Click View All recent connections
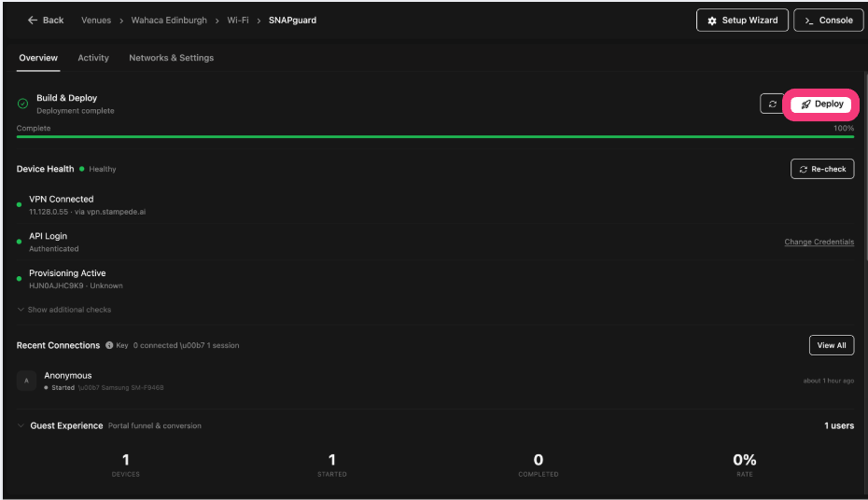 pos(831,345)
